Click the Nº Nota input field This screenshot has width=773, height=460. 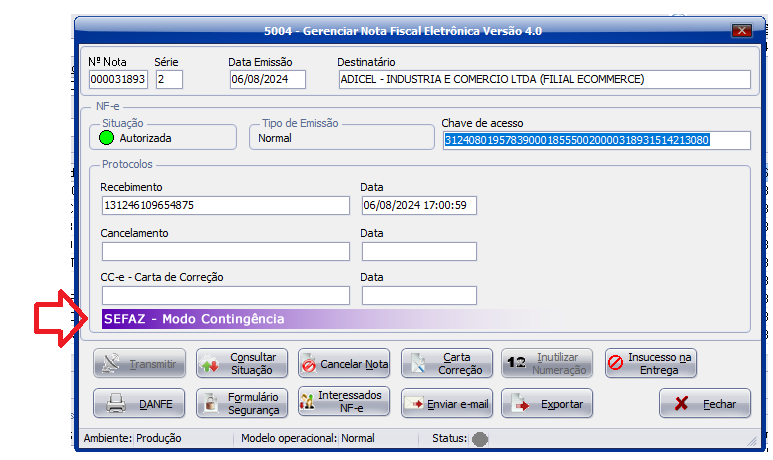tap(118, 80)
